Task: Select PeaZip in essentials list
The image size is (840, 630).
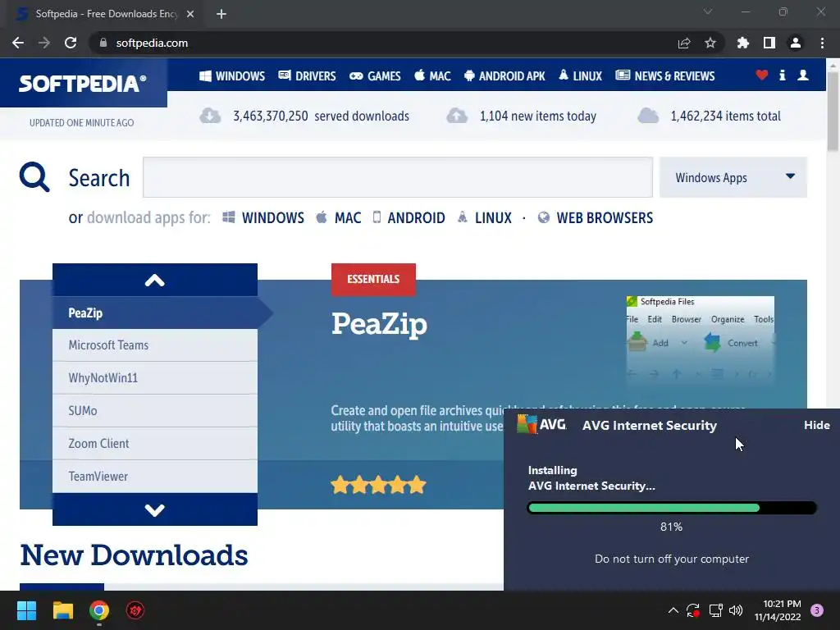Action: click(x=155, y=313)
